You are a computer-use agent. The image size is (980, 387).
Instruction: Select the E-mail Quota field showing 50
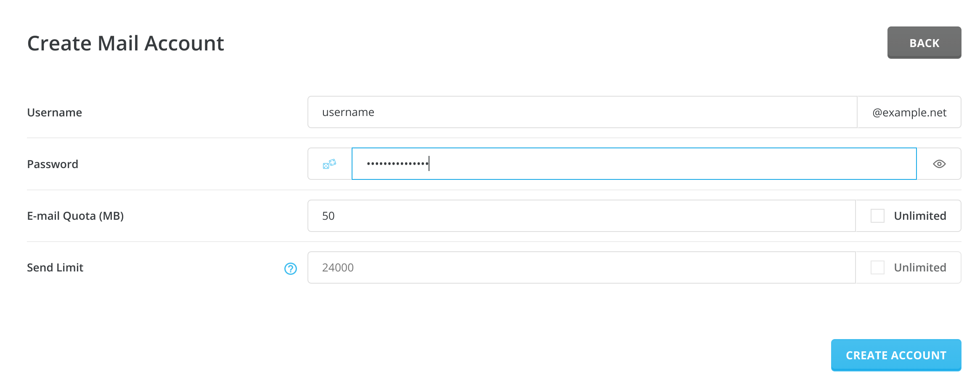[581, 216]
